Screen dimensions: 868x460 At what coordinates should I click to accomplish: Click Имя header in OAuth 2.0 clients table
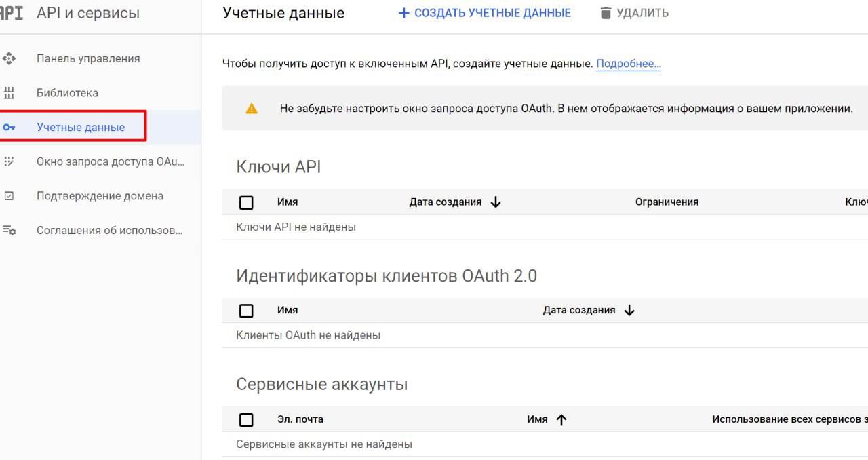288,310
